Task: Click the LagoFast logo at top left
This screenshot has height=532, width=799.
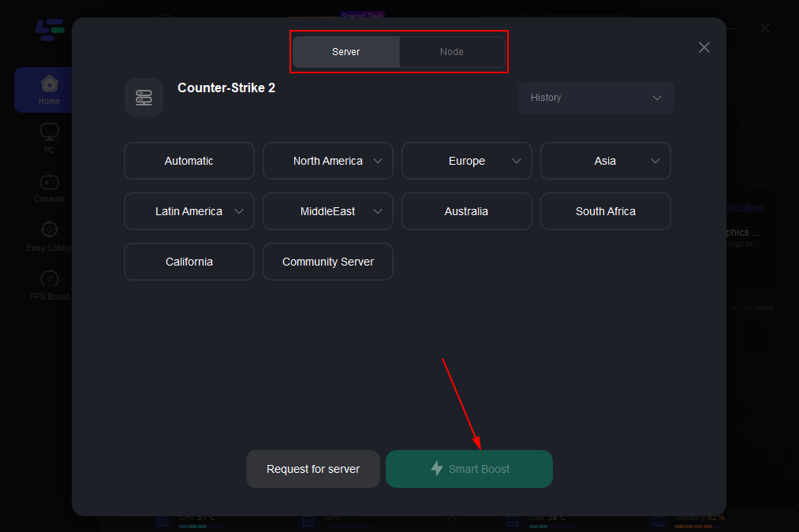Action: (50, 29)
